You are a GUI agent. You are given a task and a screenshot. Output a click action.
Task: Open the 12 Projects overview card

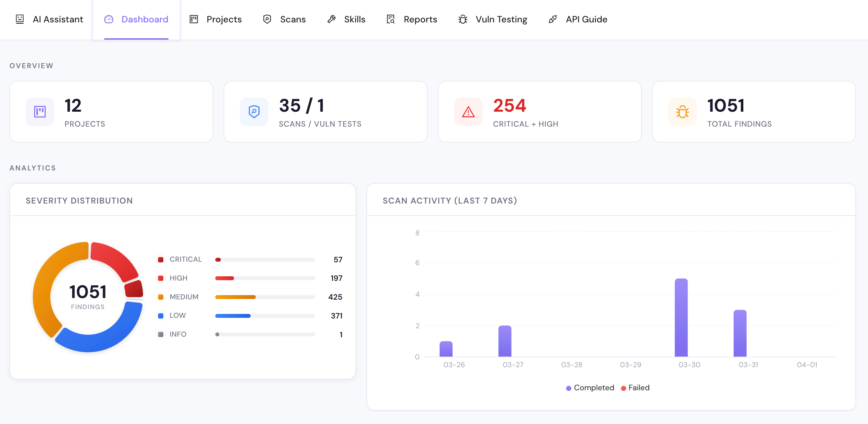[x=111, y=112]
